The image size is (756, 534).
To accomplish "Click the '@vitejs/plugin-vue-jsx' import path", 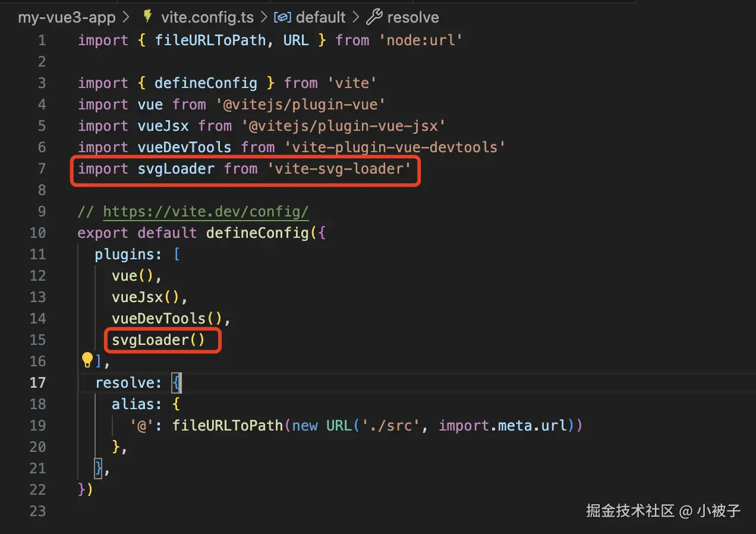I will (344, 126).
